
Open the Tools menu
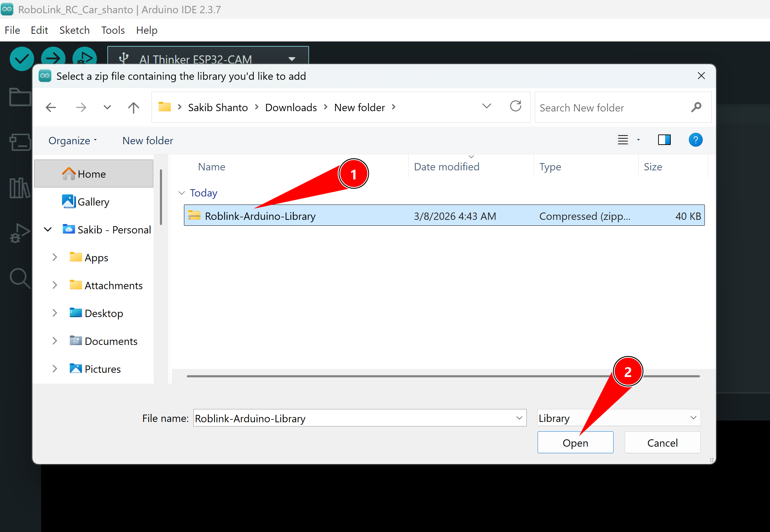click(113, 30)
